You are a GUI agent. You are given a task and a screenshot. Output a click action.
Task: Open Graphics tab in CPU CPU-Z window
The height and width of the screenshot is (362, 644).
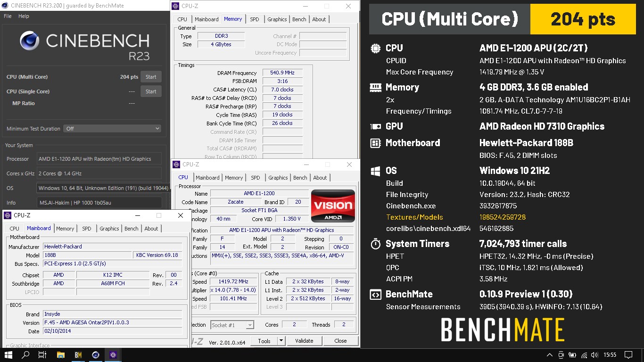[x=278, y=178]
